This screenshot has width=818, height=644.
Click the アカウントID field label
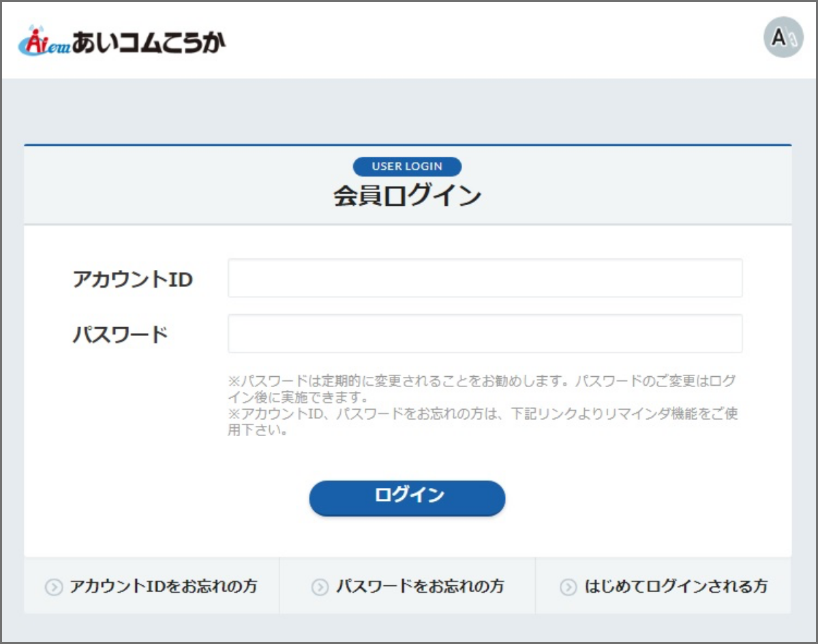tap(133, 279)
